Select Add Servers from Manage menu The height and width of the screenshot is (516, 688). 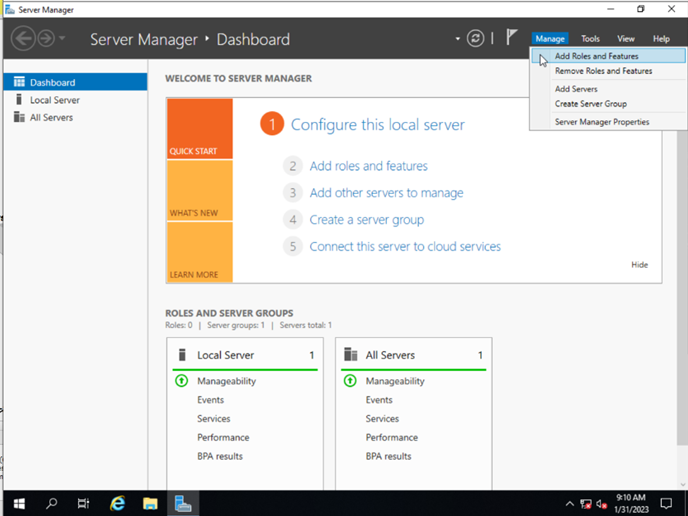pos(608,89)
